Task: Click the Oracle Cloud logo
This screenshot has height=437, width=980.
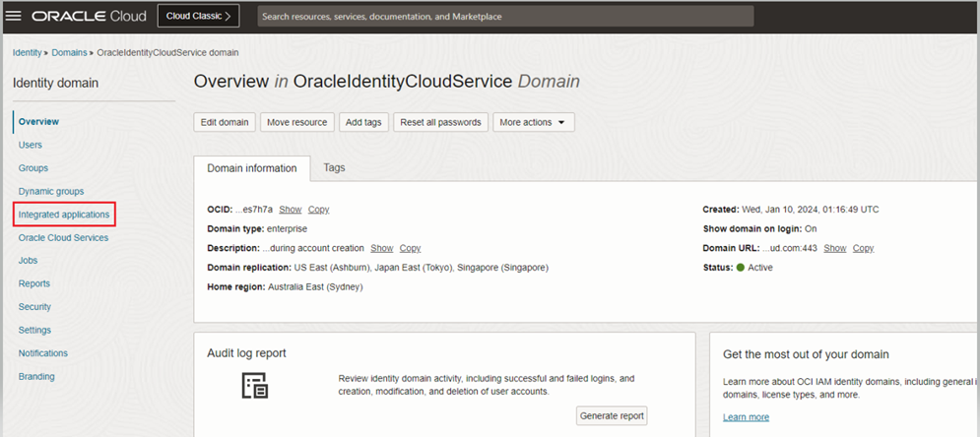Action: pyautogui.click(x=89, y=16)
